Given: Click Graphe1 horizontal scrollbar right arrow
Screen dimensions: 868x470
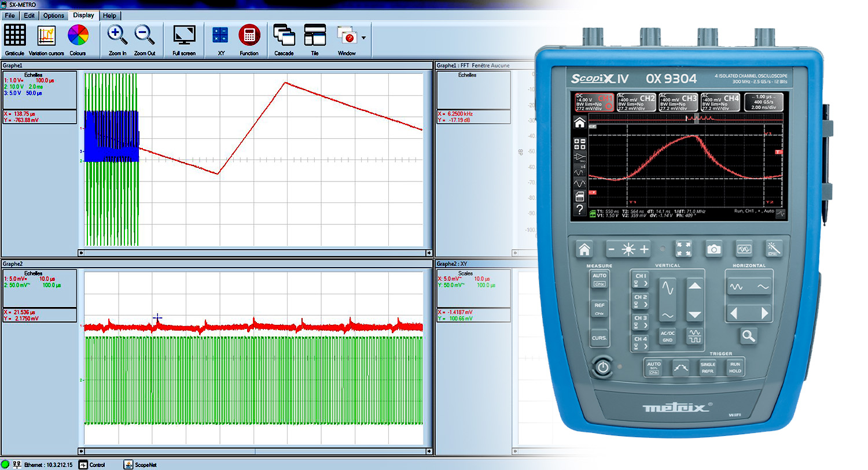Looking at the screenshot, I should 429,253.
